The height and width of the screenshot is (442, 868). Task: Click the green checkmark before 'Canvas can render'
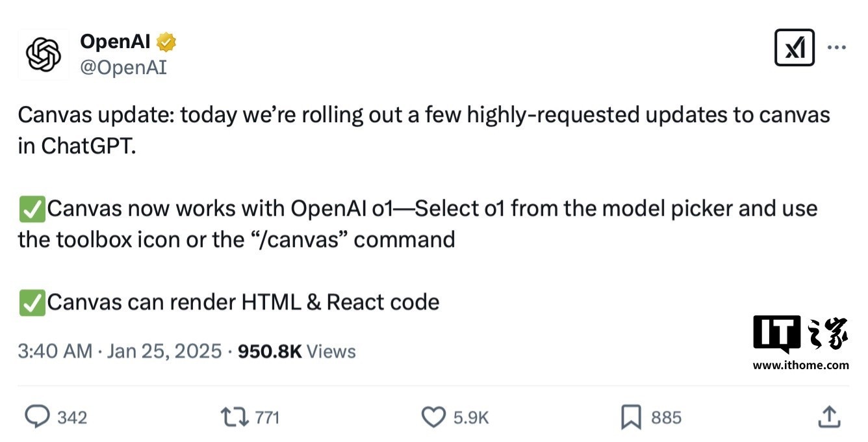point(32,303)
